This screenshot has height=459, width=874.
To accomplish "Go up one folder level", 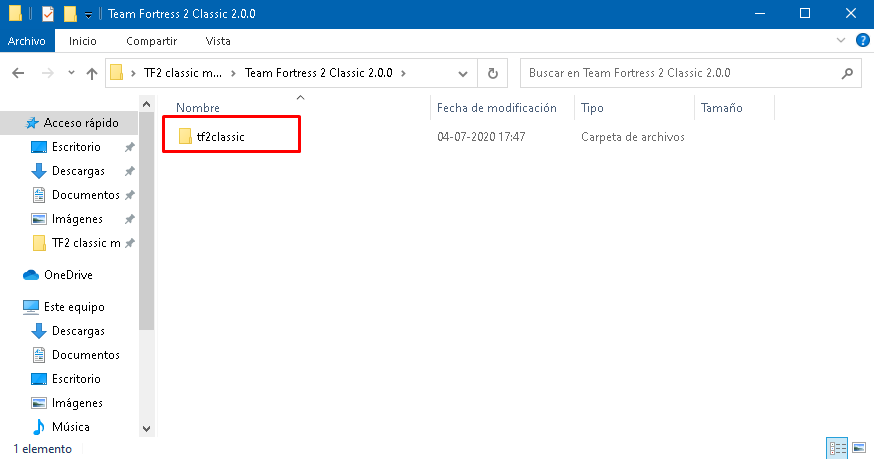I will click(92, 73).
